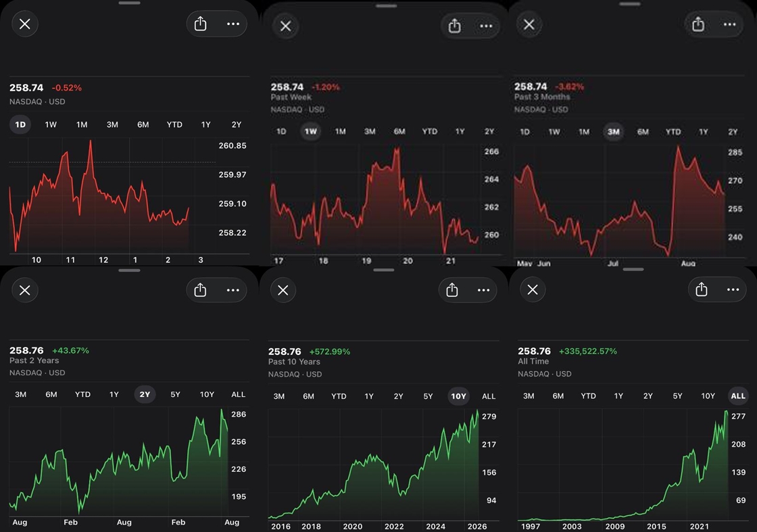Select active ALL pill in All Time panel
Image resolution: width=757 pixels, height=532 pixels.
[x=737, y=396]
